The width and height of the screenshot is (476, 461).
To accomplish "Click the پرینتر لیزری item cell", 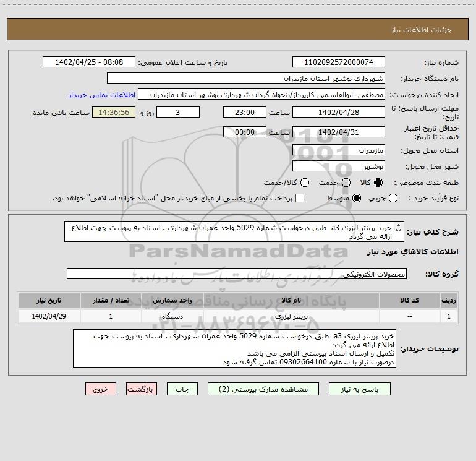I will click(x=291, y=316).
